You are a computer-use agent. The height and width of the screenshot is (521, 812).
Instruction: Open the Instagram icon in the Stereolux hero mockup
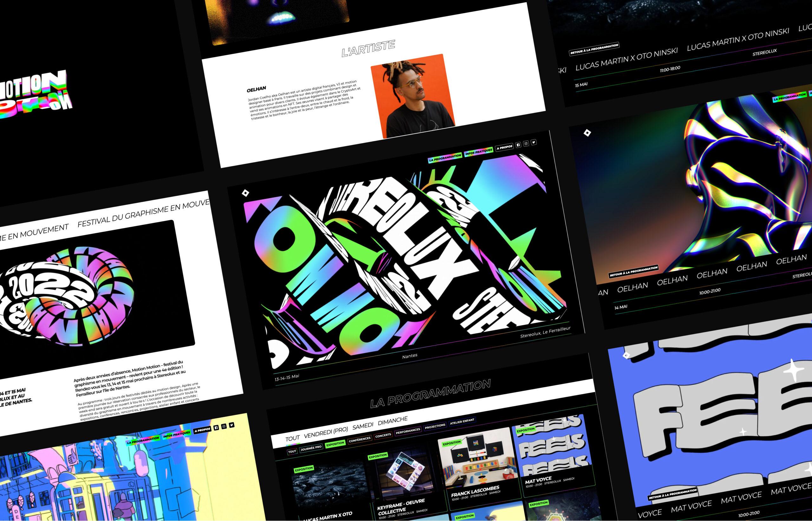pyautogui.click(x=526, y=143)
